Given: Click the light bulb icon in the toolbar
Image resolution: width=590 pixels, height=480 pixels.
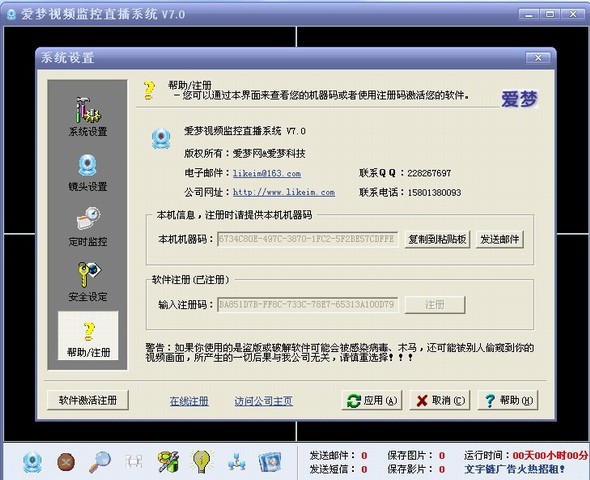Looking at the screenshot, I should click(x=202, y=461).
